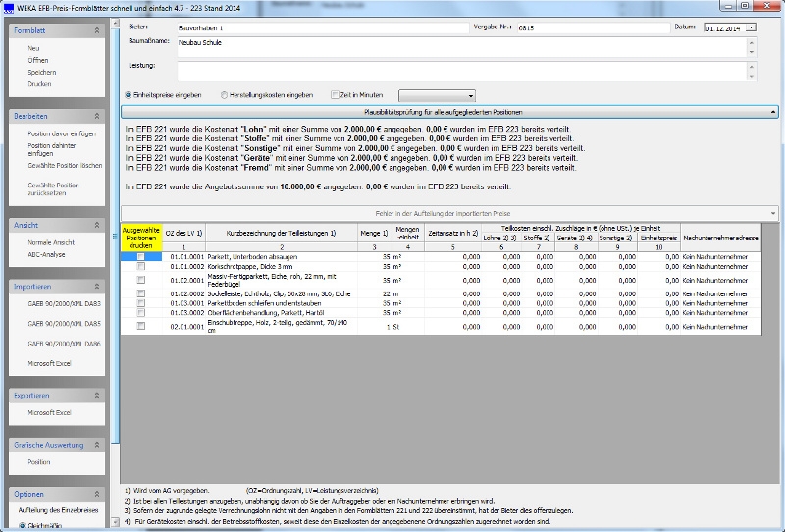Check print box for row 01.02.0001
The width and height of the screenshot is (785, 532).
click(141, 280)
